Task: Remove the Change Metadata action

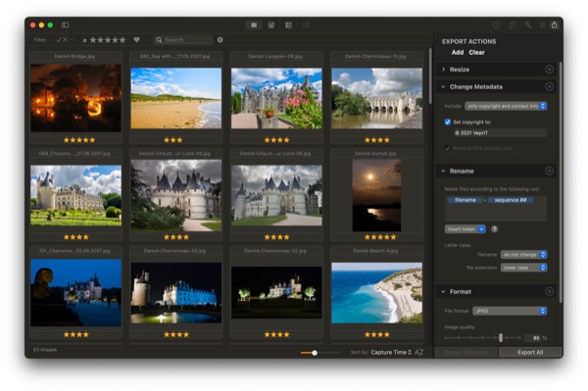Action: [550, 86]
